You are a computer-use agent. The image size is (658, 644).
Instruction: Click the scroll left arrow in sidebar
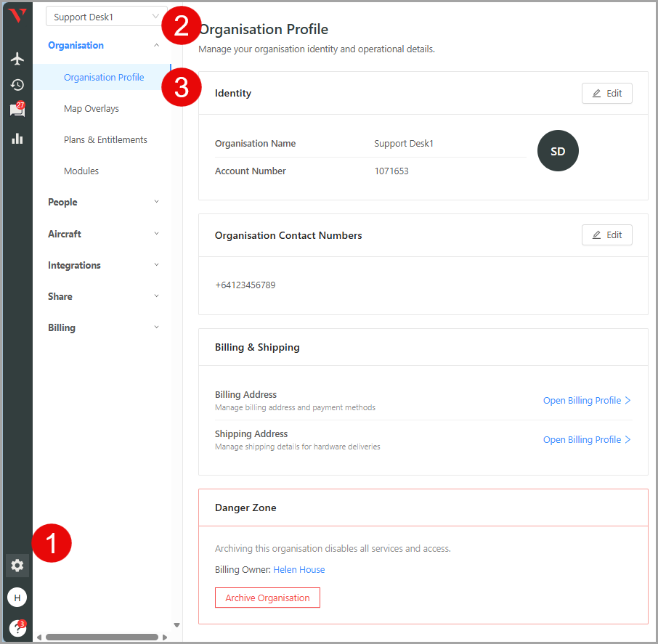point(39,637)
